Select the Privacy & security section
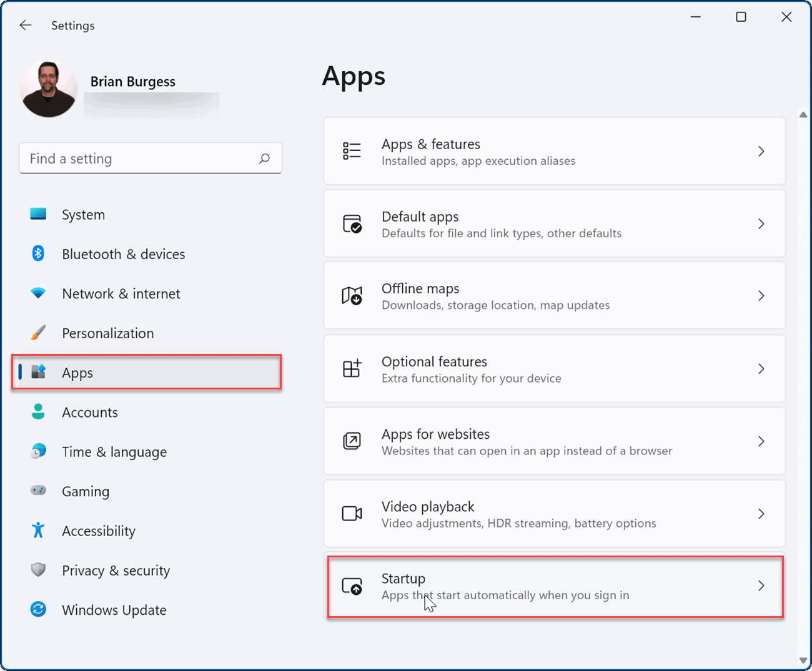Viewport: 812px width, 671px height. (x=116, y=570)
